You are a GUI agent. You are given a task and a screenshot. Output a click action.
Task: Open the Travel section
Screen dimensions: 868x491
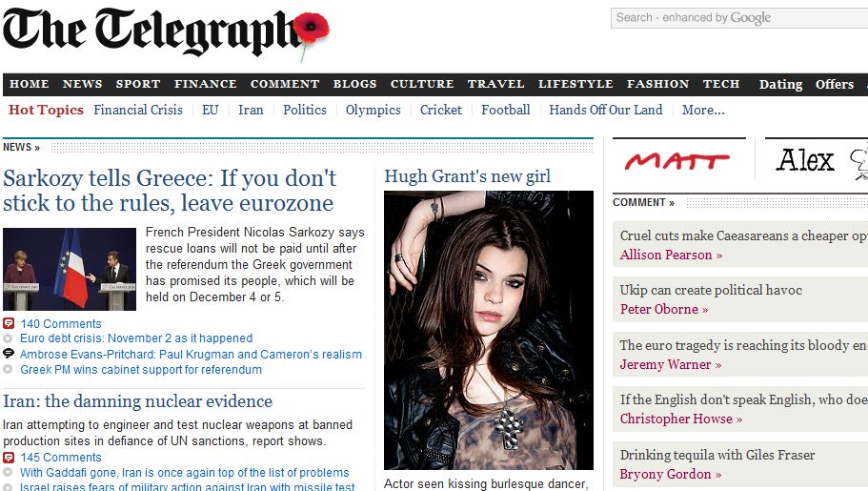[496, 84]
